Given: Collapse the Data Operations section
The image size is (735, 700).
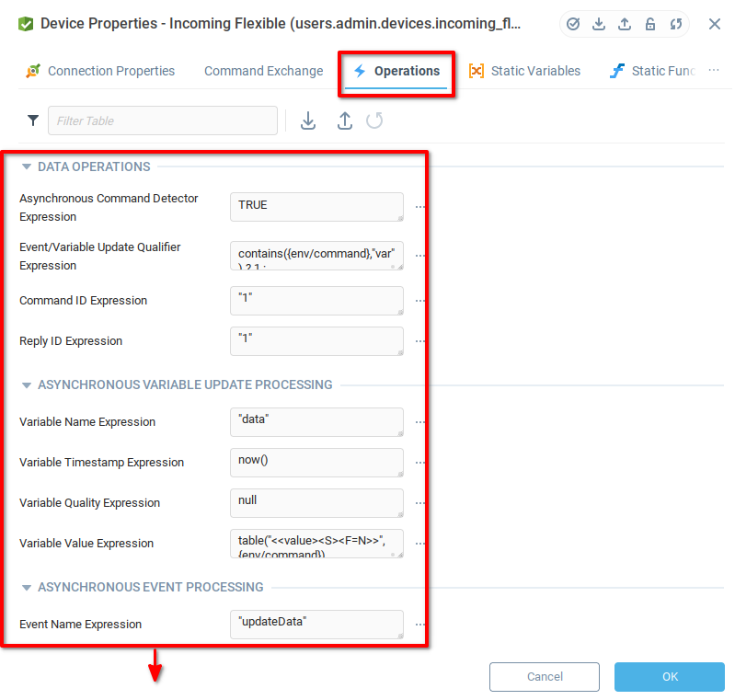Looking at the screenshot, I should click(x=27, y=167).
